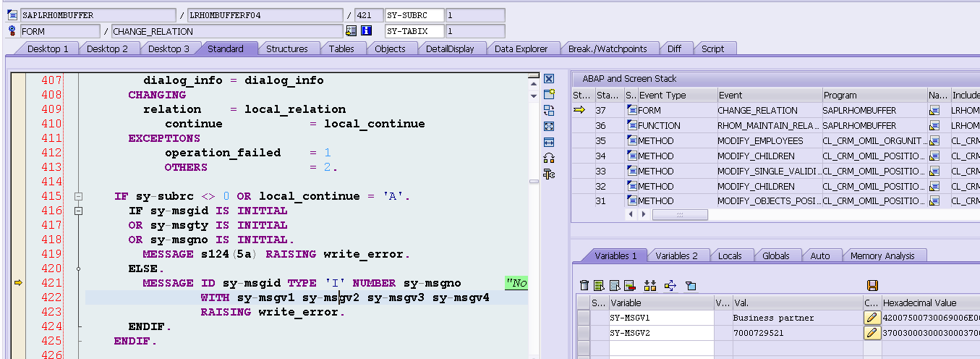Click the navigate icon after the CHANGE_RELATION field
This screenshot has height=359, width=980.
(x=351, y=31)
